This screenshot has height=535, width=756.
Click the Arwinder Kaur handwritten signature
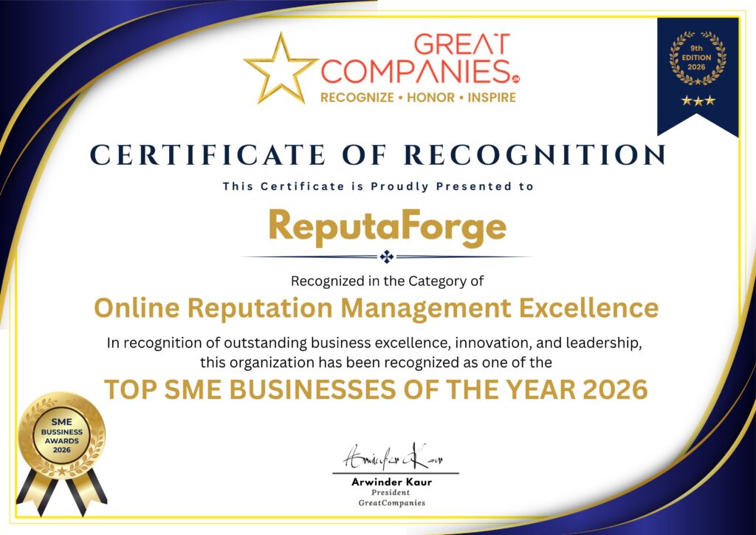[x=394, y=457]
